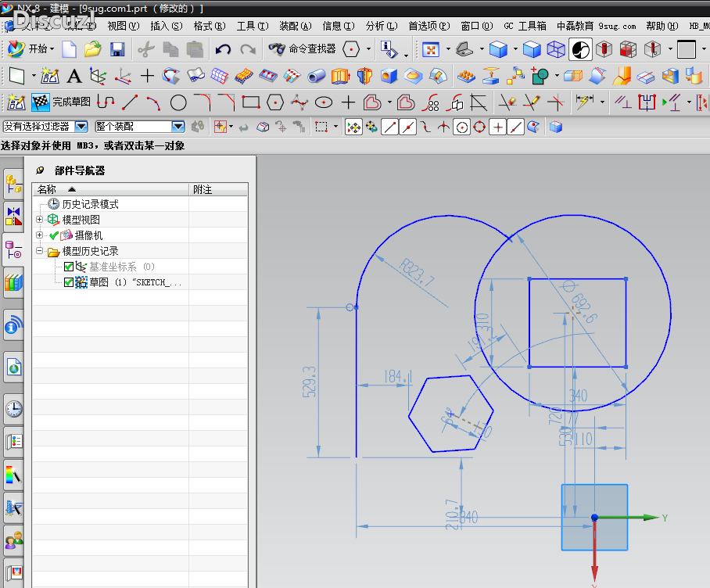Sort by the 名称 column header
Screen dimensions: 710x588
pos(110,189)
